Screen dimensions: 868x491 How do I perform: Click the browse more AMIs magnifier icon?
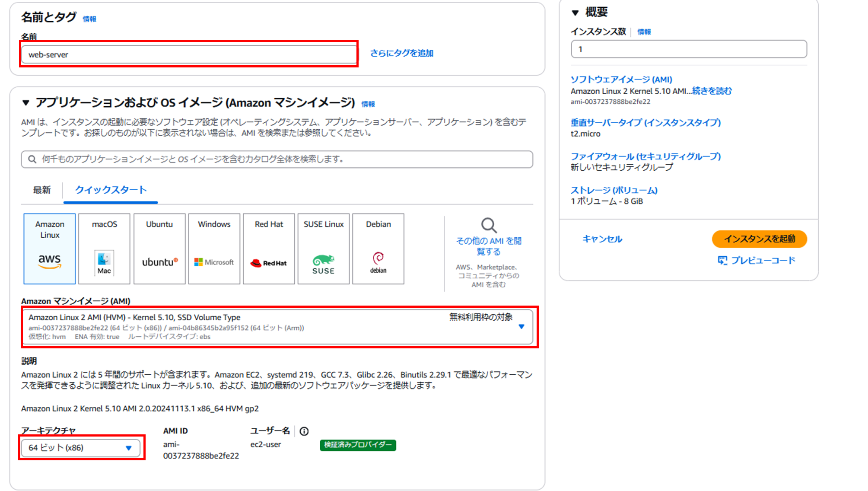pos(489,225)
